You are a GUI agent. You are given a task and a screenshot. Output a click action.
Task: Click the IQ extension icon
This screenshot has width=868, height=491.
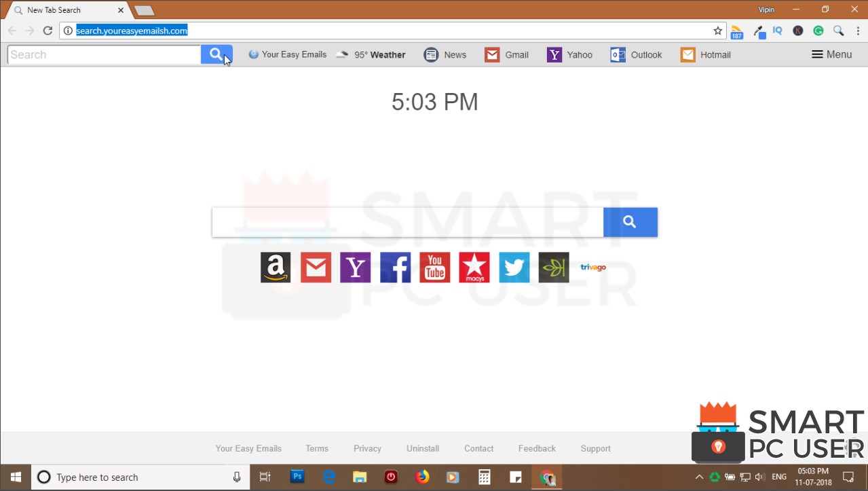click(x=778, y=31)
